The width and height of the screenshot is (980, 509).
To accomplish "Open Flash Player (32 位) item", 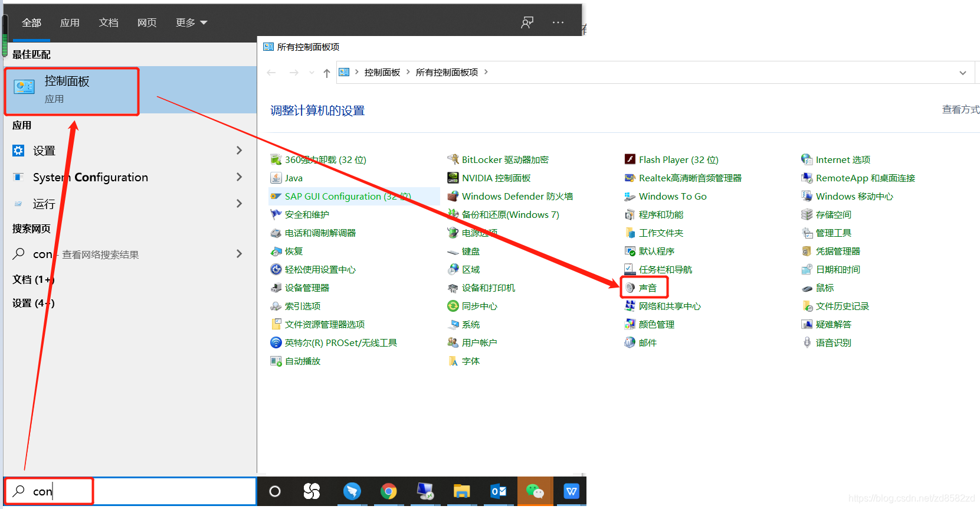I will tap(671, 160).
